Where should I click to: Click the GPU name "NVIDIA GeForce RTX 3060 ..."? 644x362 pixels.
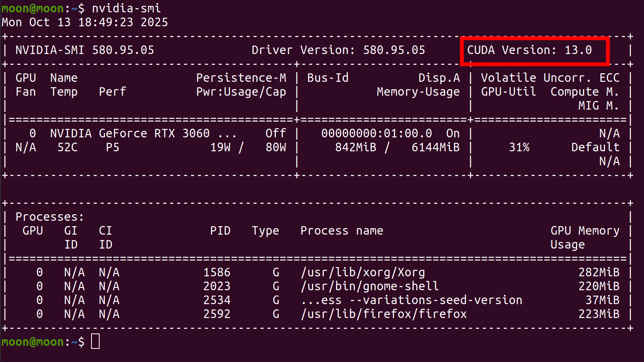143,134
